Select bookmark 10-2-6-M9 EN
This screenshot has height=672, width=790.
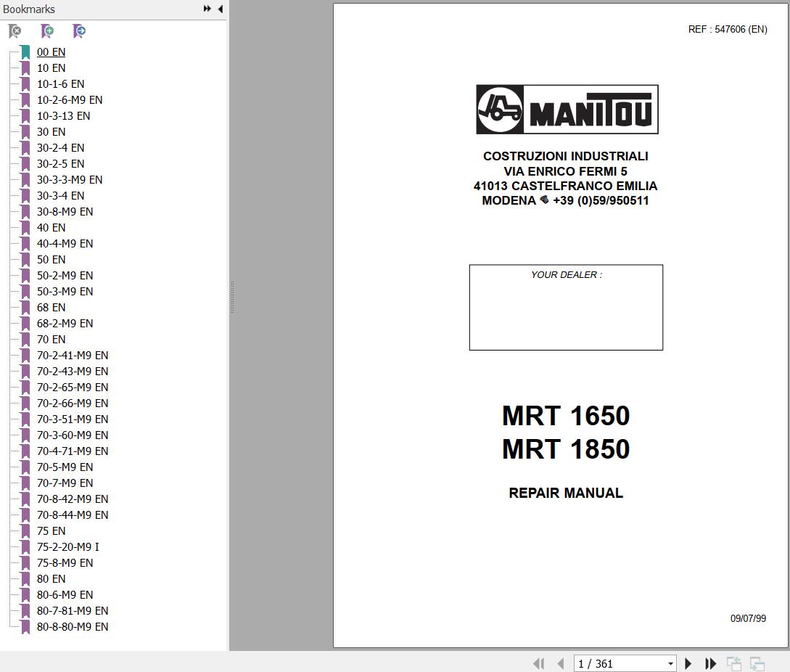coord(70,100)
